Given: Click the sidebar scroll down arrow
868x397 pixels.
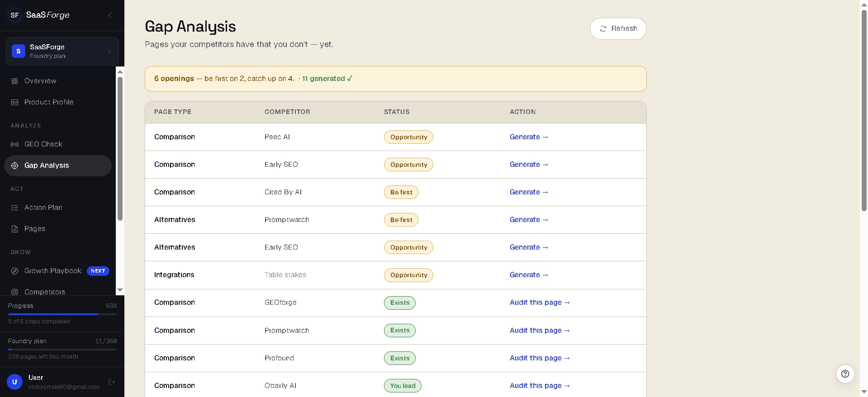Looking at the screenshot, I should (120, 290).
